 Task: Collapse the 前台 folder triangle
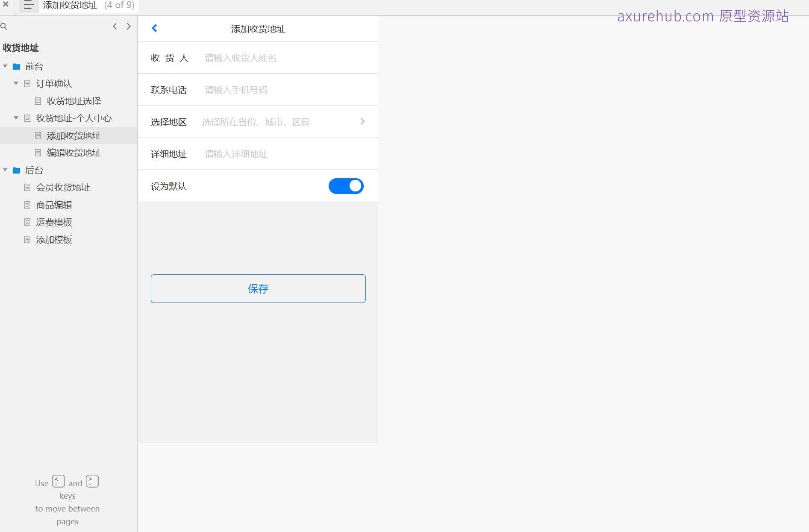click(5, 66)
